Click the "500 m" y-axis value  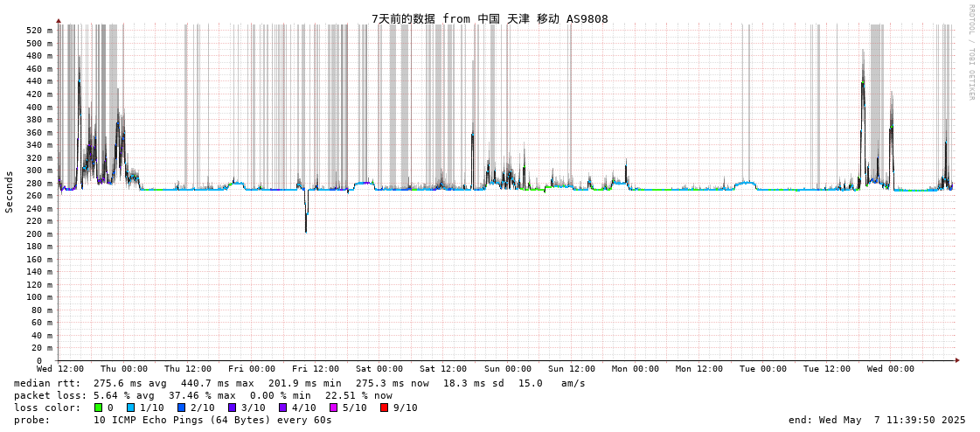[x=40, y=43]
